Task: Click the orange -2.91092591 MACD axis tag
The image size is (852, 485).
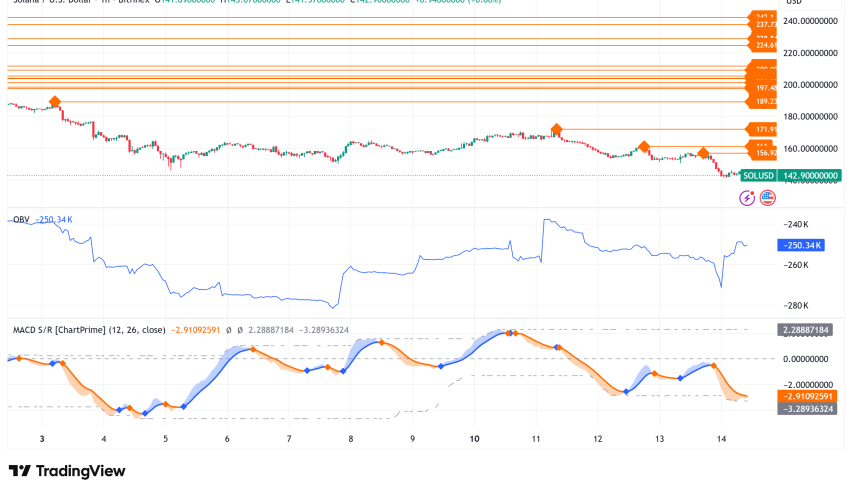Action: (x=807, y=396)
